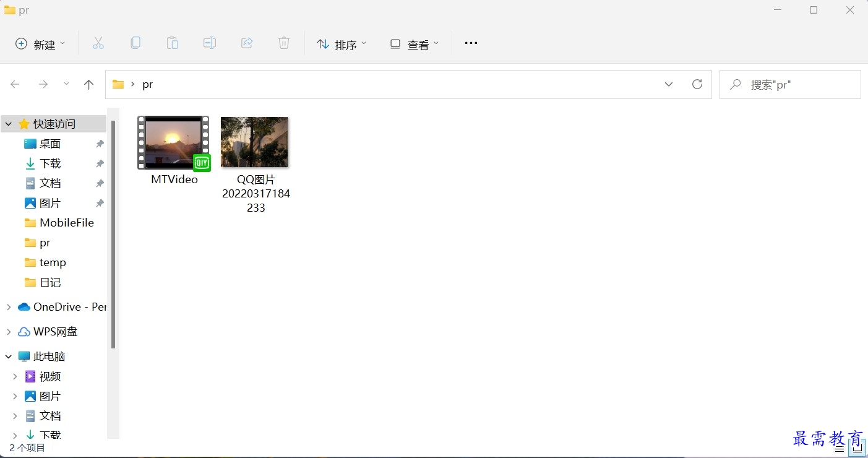Image resolution: width=868 pixels, height=458 pixels.
Task: Click the Copy icon in toolbar
Action: [135, 43]
